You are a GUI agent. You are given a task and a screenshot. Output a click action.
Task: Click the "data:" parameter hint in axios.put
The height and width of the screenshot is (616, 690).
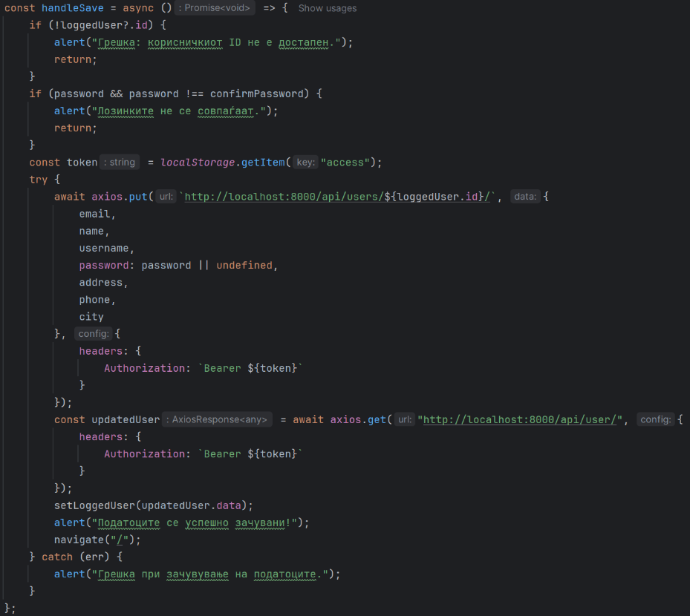pyautogui.click(x=525, y=197)
